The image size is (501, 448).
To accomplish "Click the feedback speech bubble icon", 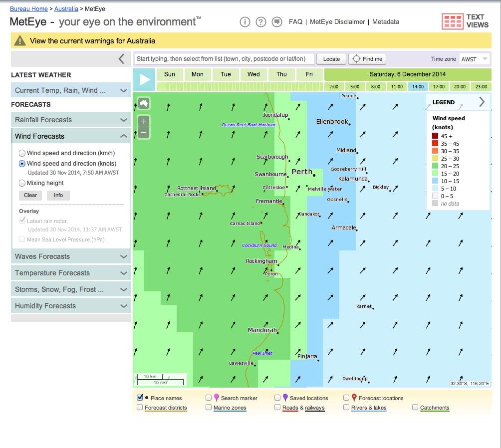I will 277,22.
